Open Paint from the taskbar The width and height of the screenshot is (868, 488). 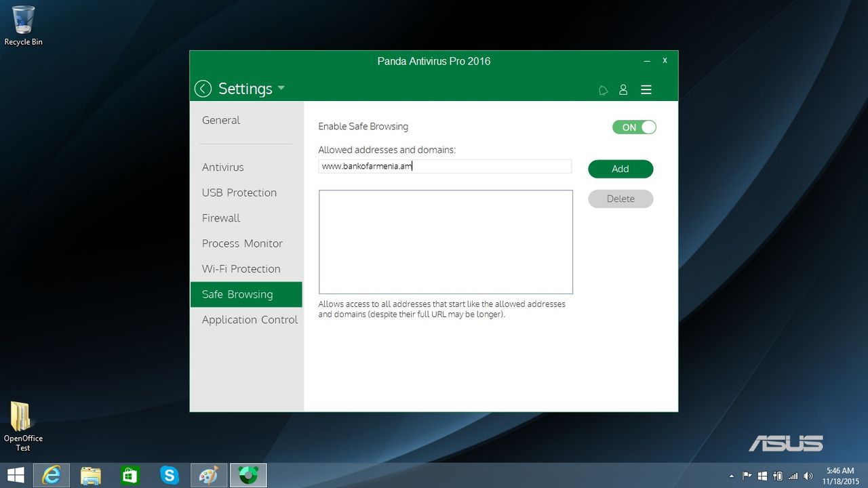click(x=208, y=475)
